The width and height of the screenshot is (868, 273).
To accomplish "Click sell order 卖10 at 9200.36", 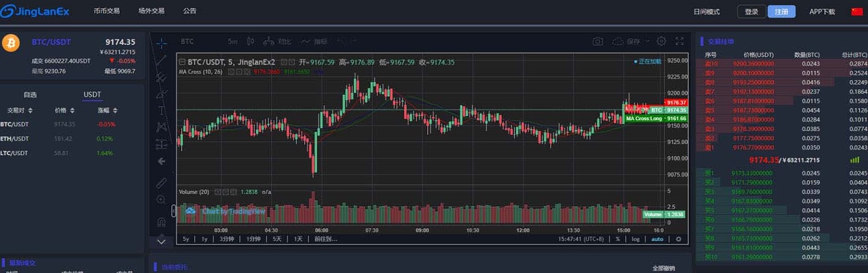I will coord(782,64).
